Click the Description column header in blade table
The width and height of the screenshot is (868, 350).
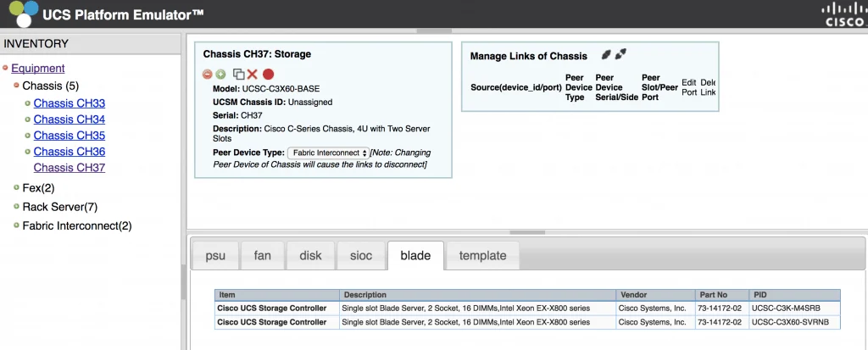[x=478, y=295]
